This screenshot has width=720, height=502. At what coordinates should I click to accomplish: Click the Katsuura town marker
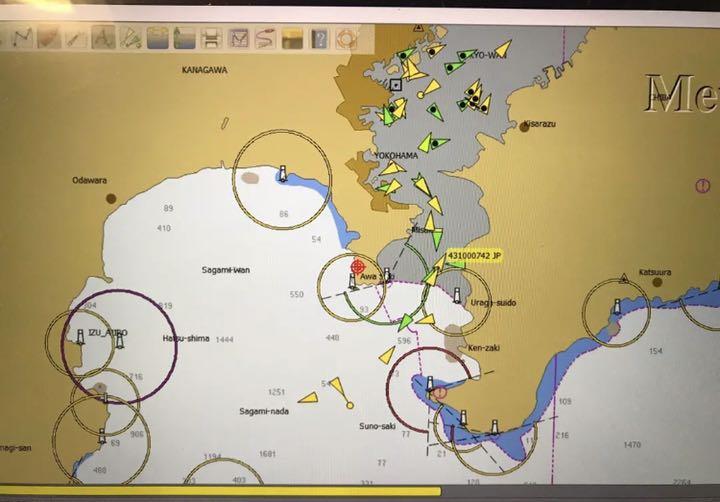657,282
